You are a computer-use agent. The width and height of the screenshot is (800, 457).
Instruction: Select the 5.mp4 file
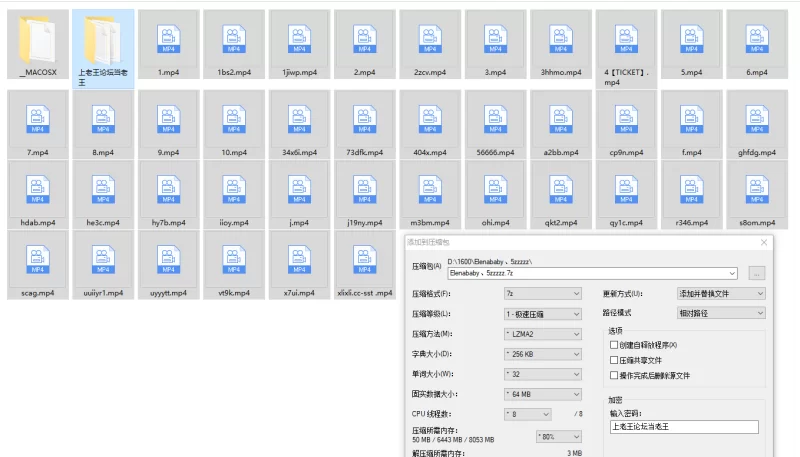691,44
